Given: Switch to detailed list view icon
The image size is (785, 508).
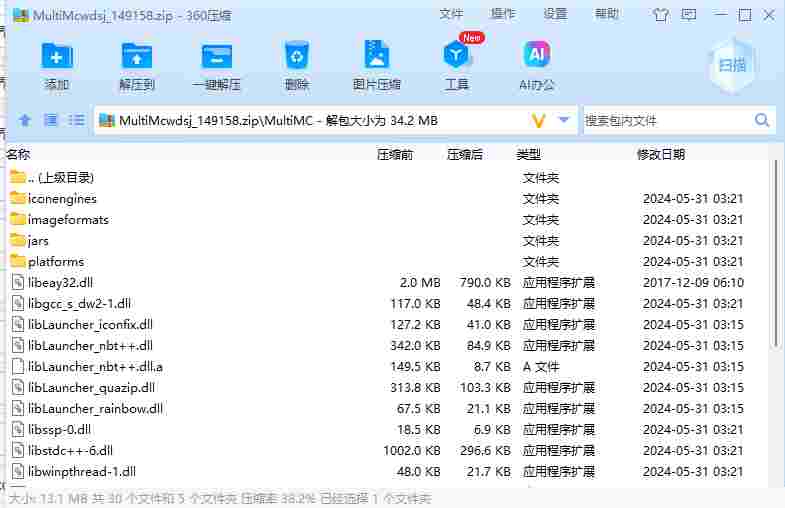Looking at the screenshot, I should (51, 120).
